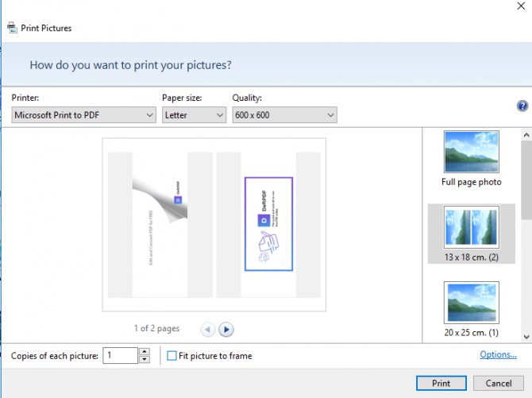532x398 pixels.
Task: Click the 'How do you want to print your pictures?' heading
Action: pos(131,65)
